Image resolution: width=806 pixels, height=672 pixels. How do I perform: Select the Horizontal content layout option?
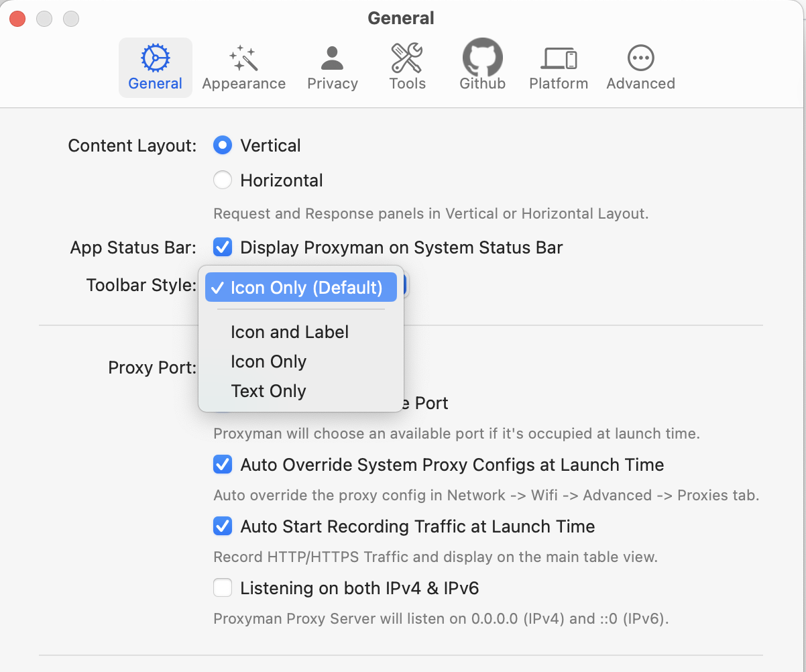pyautogui.click(x=222, y=180)
